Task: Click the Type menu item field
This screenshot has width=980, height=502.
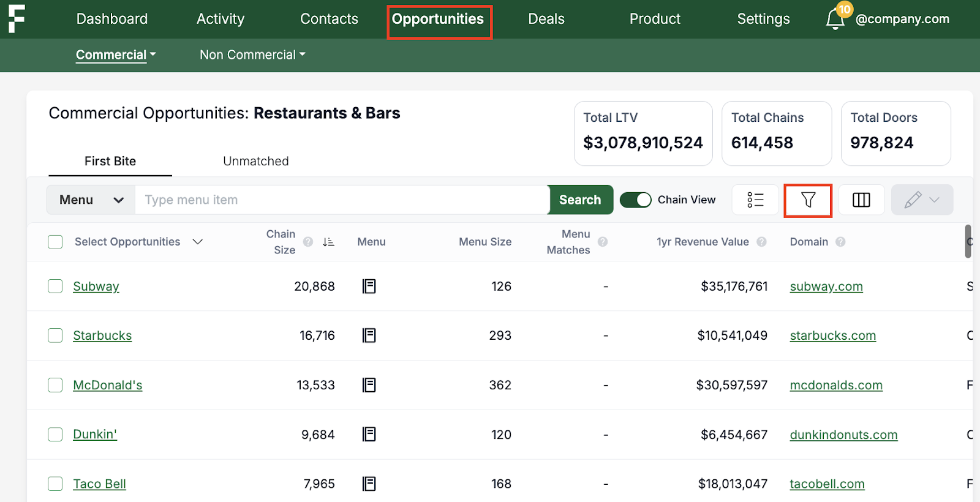Action: pos(342,200)
